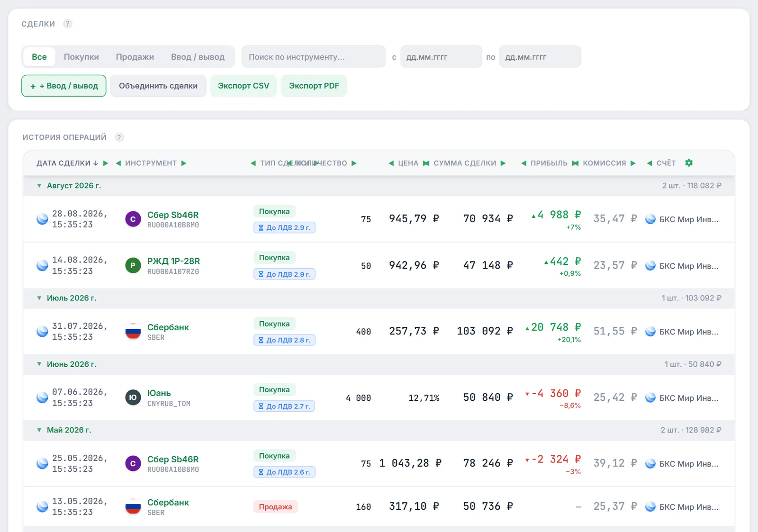This screenshot has width=758, height=532.
Task: Collapse Август 2026 г. group
Action: pos(39,186)
